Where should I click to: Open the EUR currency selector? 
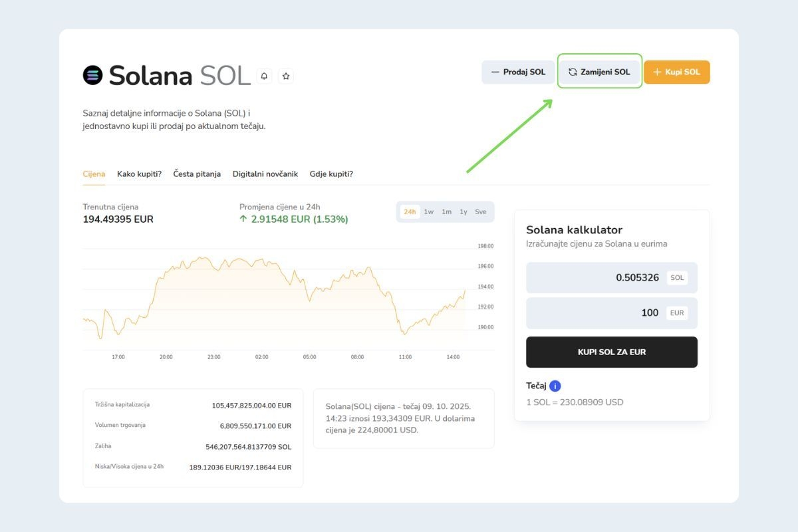(x=678, y=313)
